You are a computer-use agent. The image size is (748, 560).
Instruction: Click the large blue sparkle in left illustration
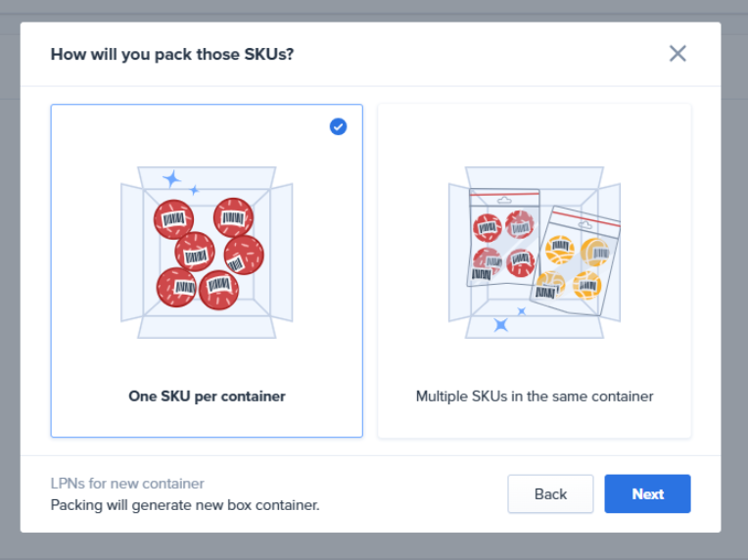point(172,178)
